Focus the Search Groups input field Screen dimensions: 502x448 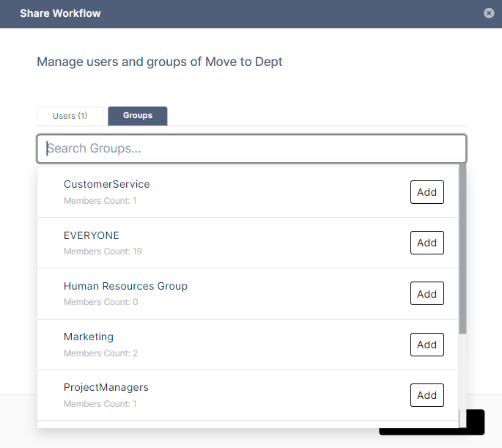tap(251, 148)
